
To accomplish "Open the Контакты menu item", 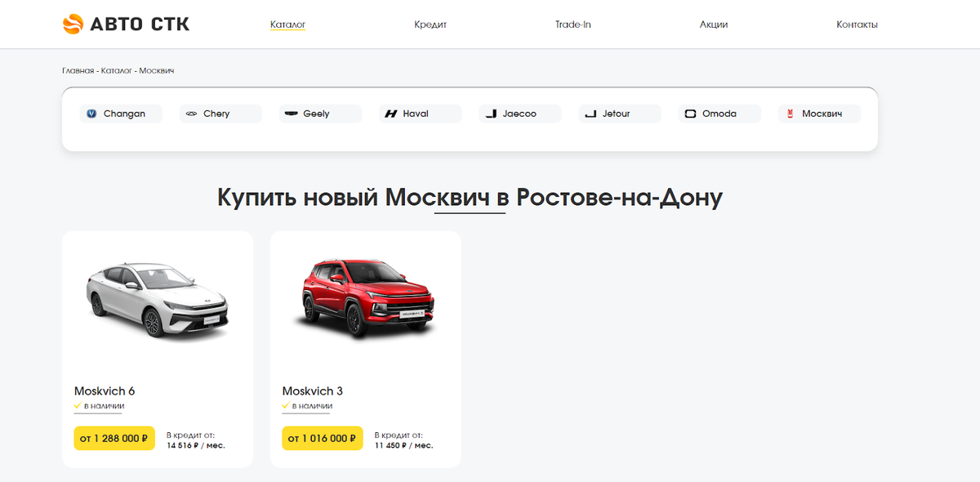I will [x=857, y=25].
